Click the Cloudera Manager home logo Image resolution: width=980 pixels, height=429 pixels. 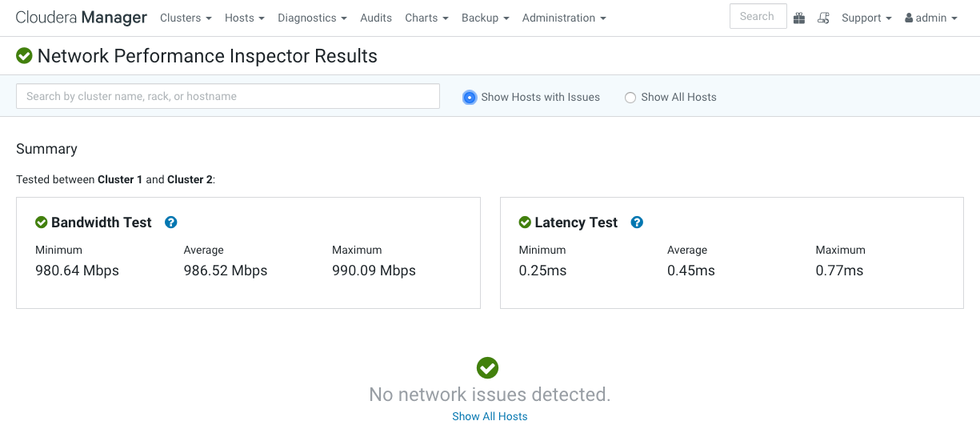click(81, 18)
